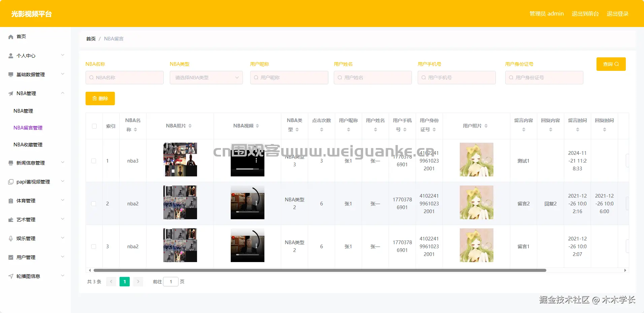Viewport: 644px width, 313px height.
Task: Sort by NBA名称 column arrows
Action: coord(135,130)
